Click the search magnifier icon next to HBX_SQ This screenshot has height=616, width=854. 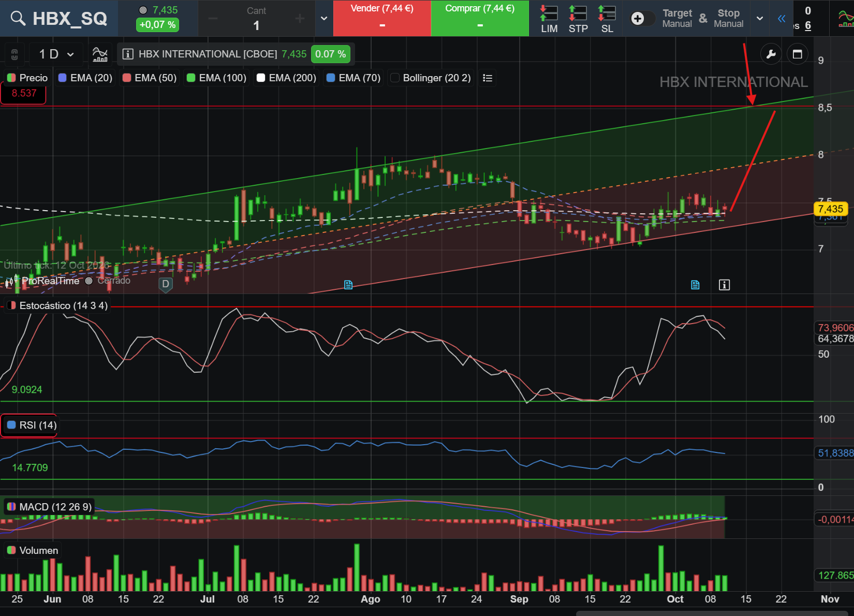tap(18, 19)
